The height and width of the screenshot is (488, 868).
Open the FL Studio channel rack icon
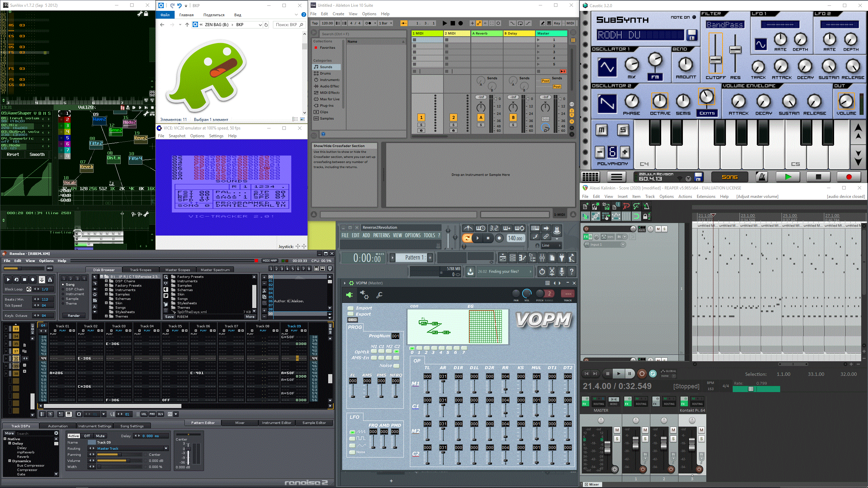513,258
